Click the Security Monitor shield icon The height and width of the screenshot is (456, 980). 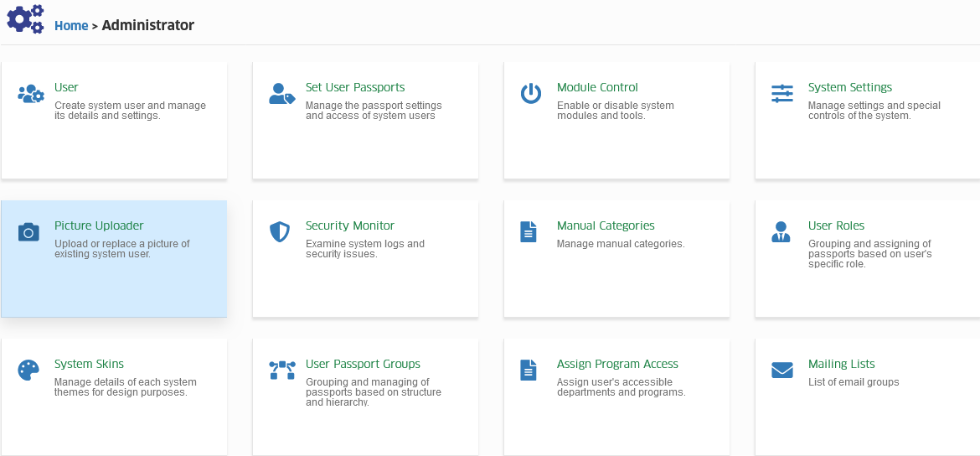pyautogui.click(x=280, y=232)
